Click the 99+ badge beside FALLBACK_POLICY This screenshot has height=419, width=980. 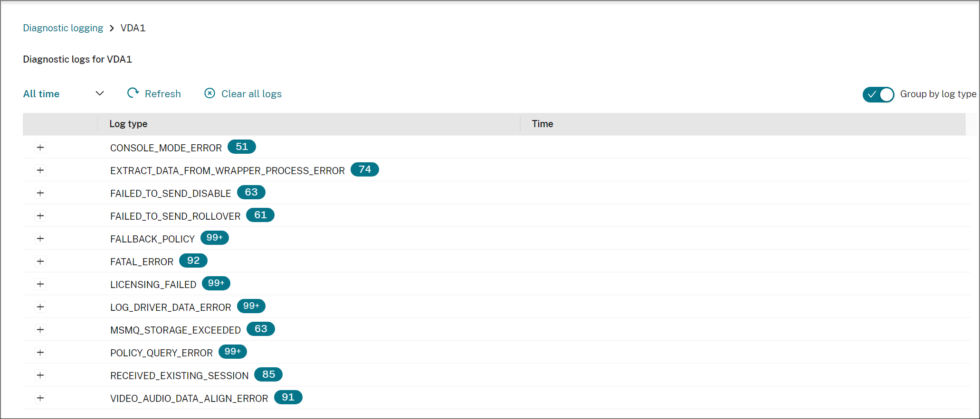click(215, 238)
